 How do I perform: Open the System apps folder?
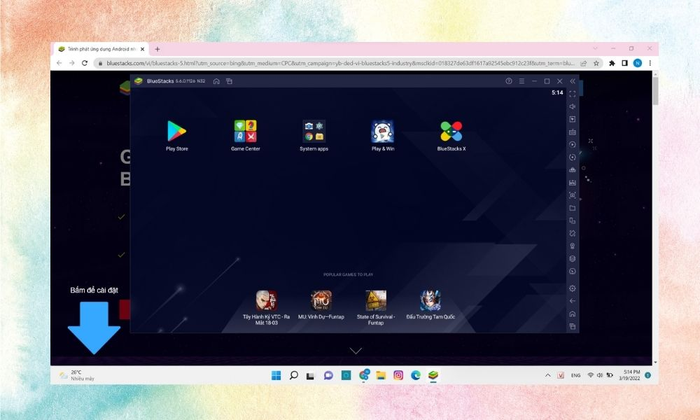[x=314, y=131]
